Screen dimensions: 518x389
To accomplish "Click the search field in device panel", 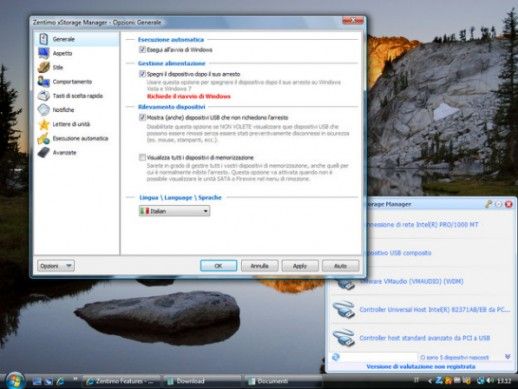I will pyautogui.click(x=379, y=357).
